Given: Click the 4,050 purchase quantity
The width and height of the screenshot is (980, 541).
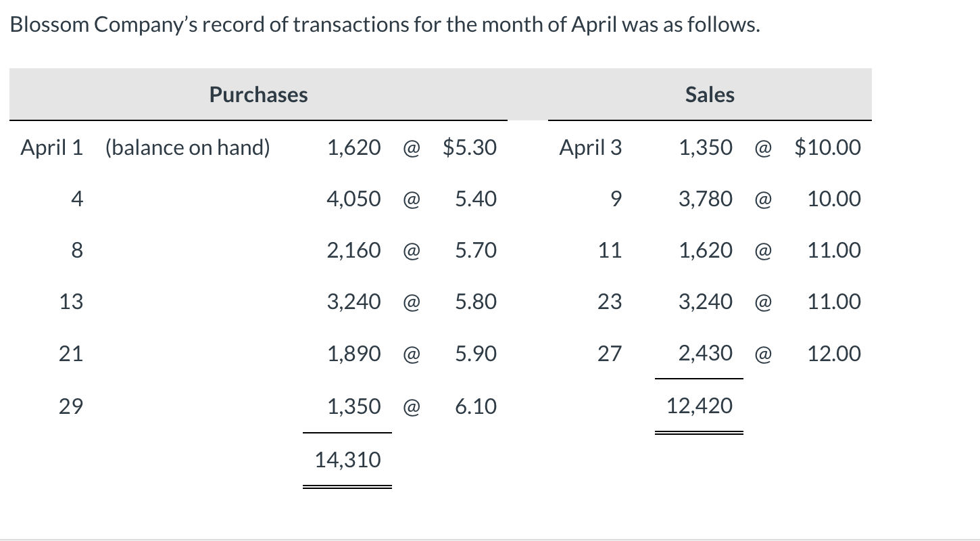Looking at the screenshot, I should coord(353,199).
